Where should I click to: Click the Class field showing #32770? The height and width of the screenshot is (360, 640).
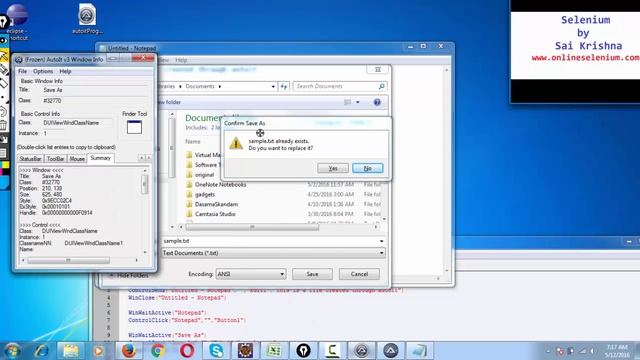(94, 101)
